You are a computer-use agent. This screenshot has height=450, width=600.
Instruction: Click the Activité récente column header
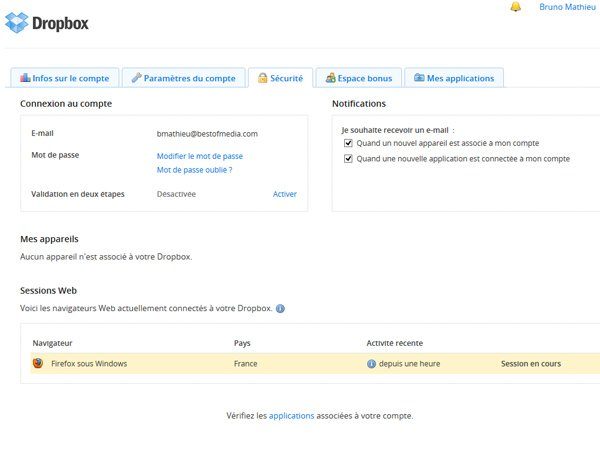[x=395, y=343]
